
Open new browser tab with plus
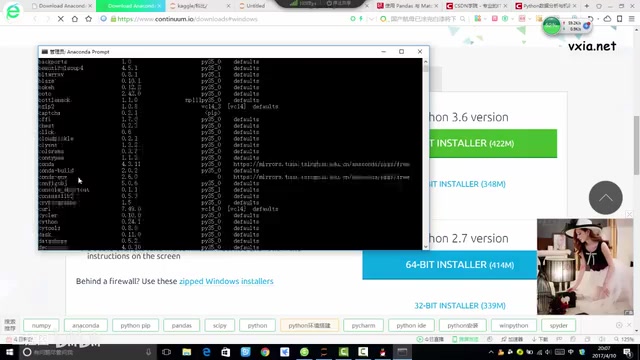tap(587, 6)
